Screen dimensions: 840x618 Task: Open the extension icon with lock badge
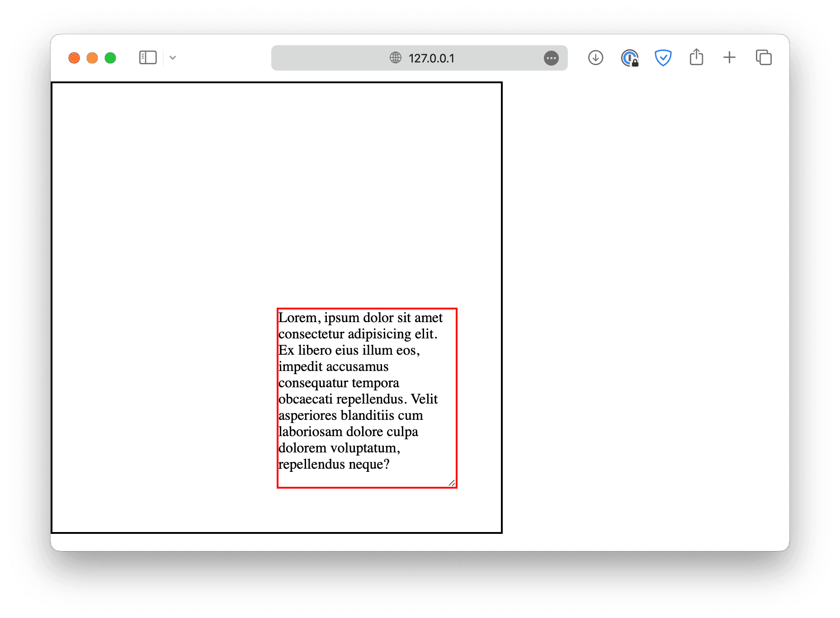tap(629, 58)
